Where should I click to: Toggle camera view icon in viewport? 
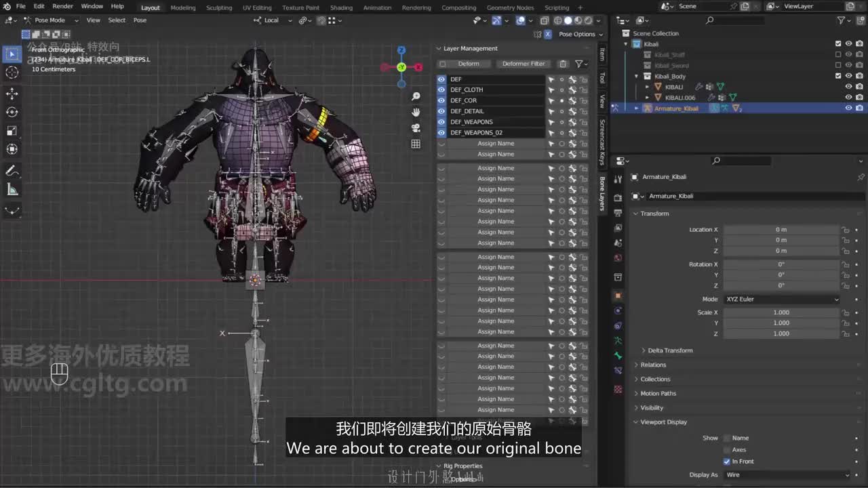pos(416,127)
